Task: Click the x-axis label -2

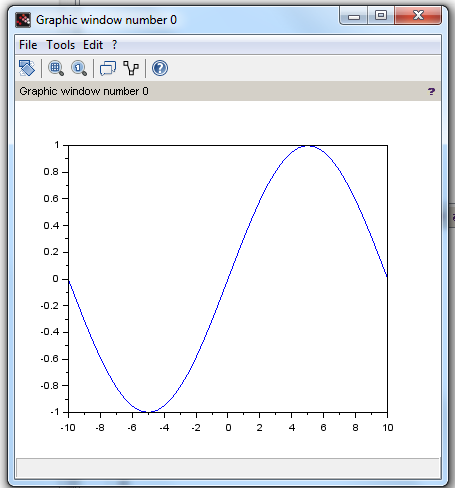Action: click(x=196, y=428)
